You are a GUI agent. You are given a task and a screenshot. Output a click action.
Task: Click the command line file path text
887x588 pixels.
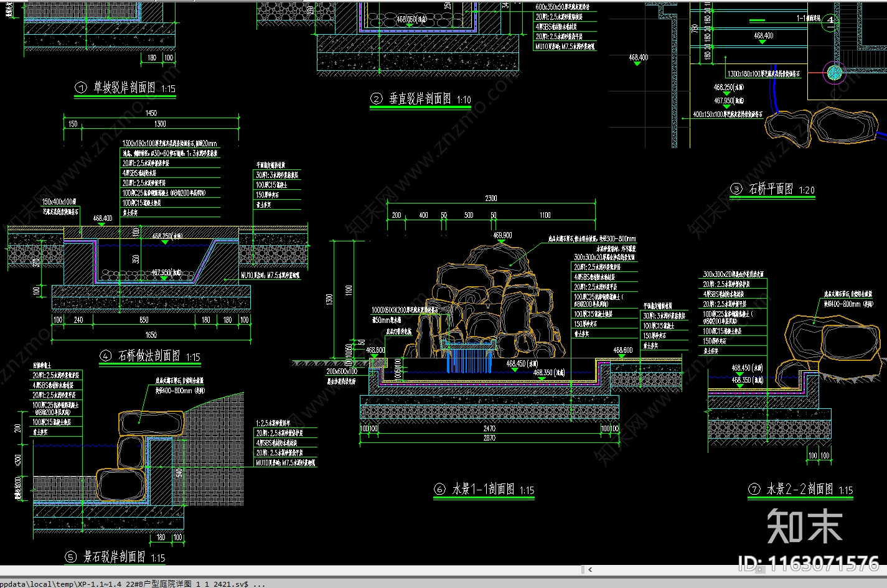(x=133, y=584)
